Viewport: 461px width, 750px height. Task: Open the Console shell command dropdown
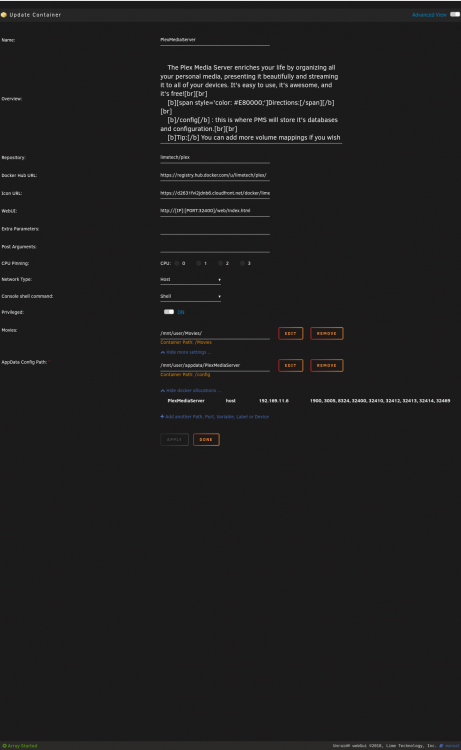190,297
